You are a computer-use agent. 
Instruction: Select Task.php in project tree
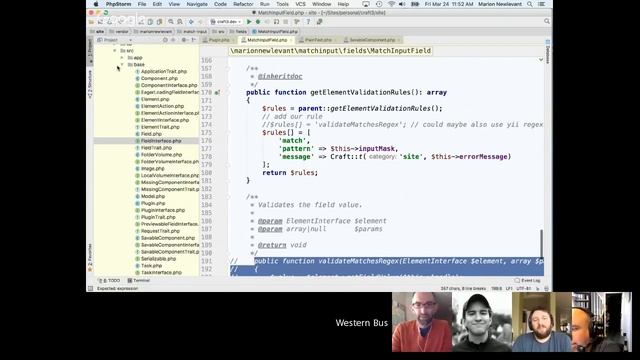coord(151,266)
